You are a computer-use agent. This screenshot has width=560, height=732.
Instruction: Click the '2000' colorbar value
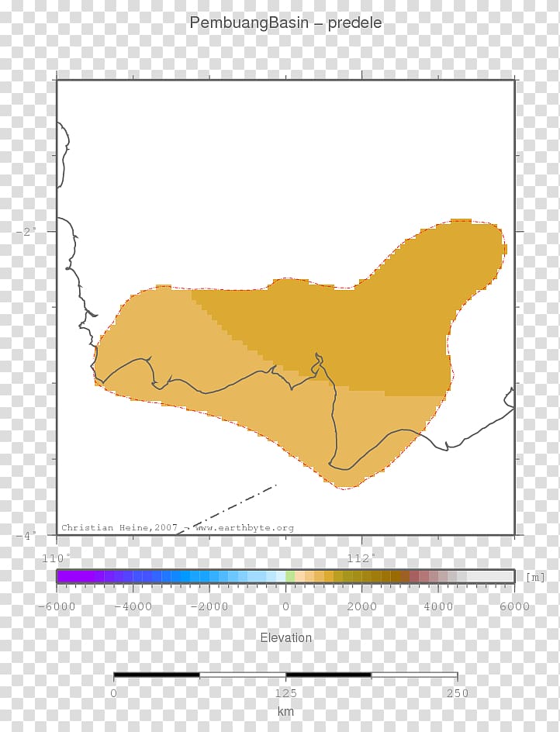362,606
